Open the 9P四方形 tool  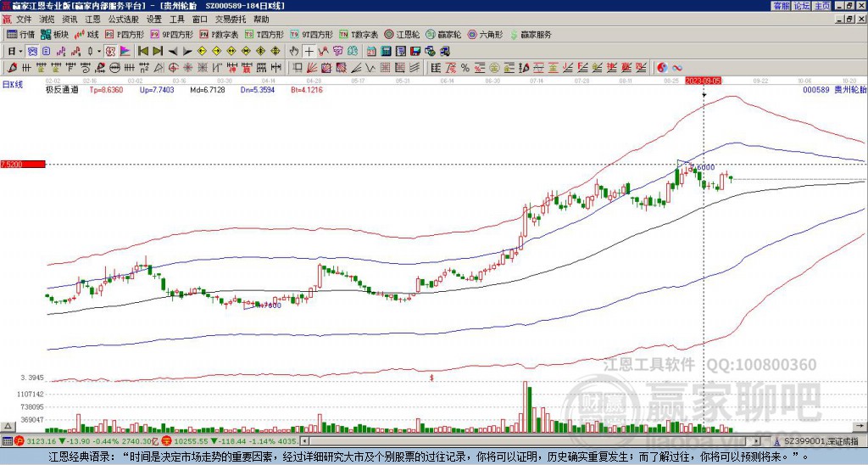click(172, 34)
